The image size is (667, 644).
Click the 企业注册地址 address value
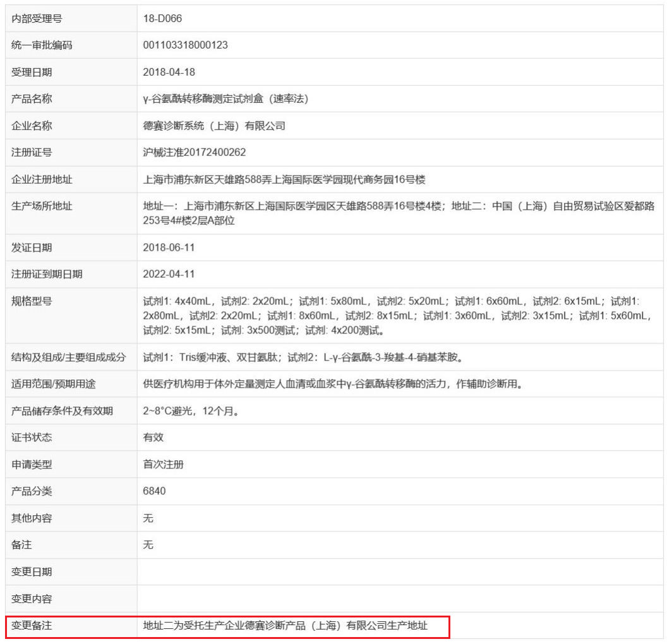click(x=284, y=179)
